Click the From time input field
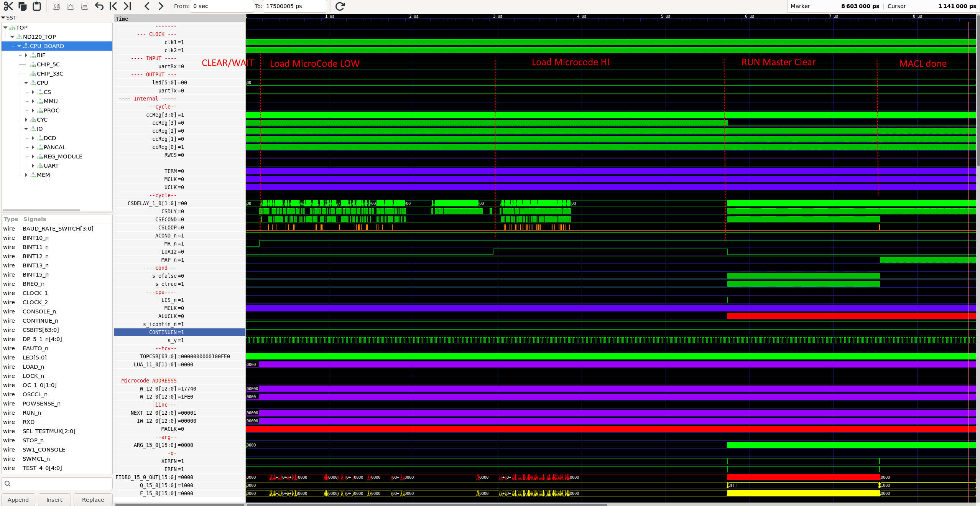 coord(222,6)
